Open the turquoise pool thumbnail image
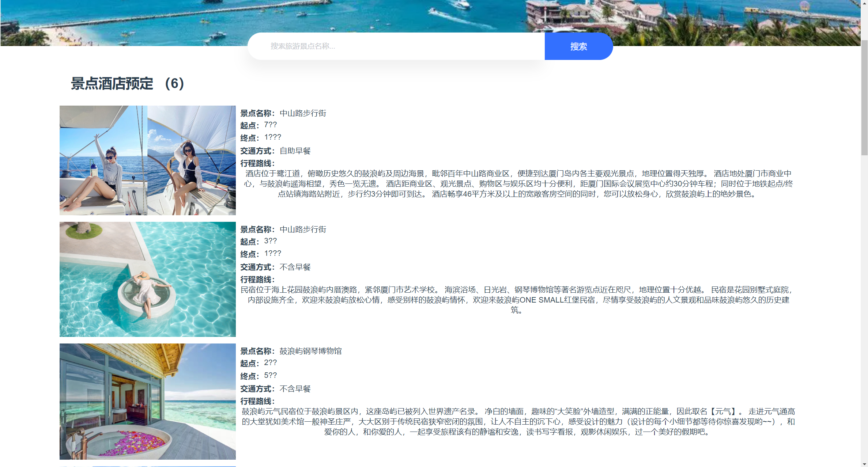This screenshot has width=868, height=467. [147, 279]
